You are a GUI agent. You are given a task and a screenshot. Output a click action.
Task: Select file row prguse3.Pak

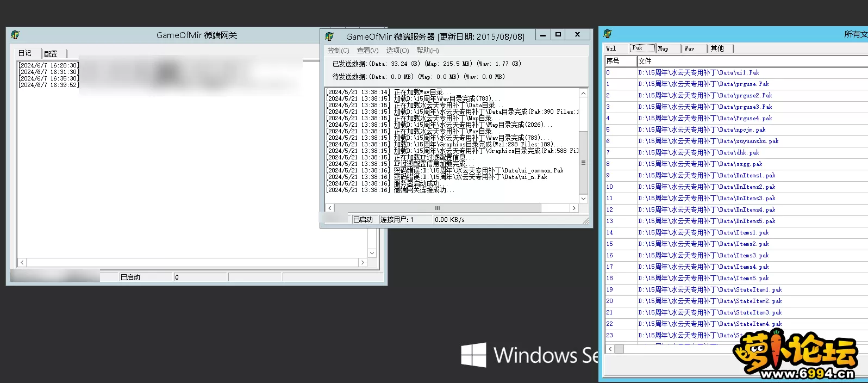click(736, 107)
